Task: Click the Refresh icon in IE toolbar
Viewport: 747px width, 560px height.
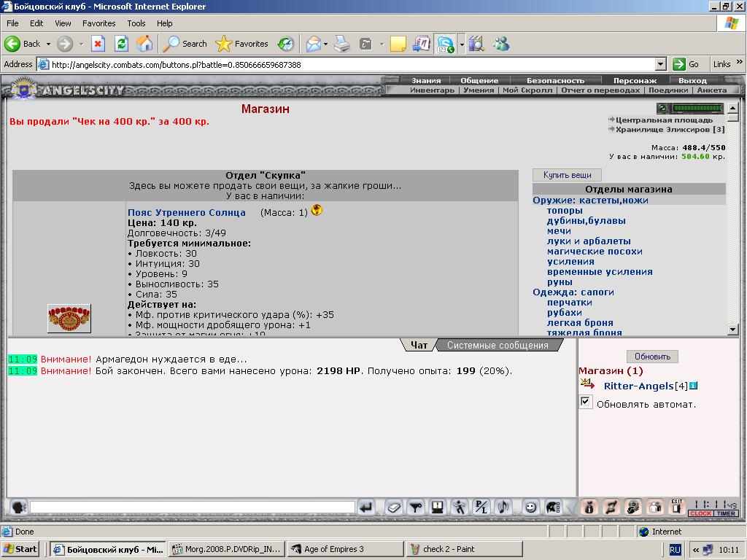Action: (x=122, y=44)
